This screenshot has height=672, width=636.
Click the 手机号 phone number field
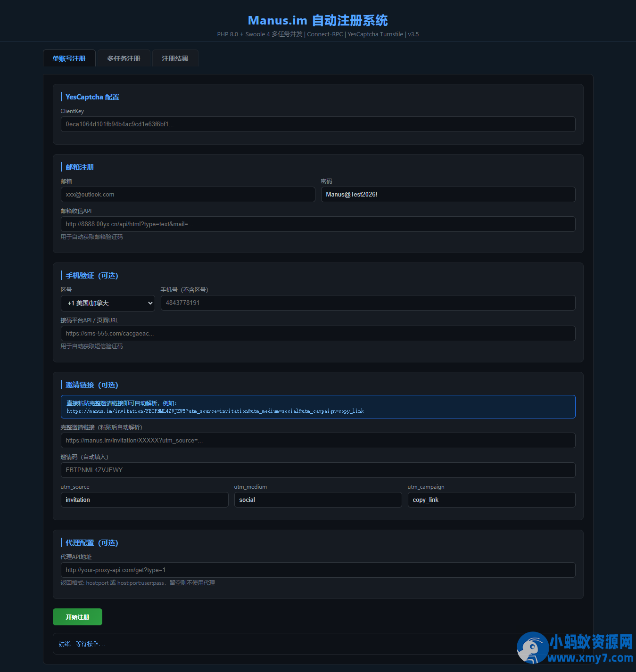click(368, 303)
